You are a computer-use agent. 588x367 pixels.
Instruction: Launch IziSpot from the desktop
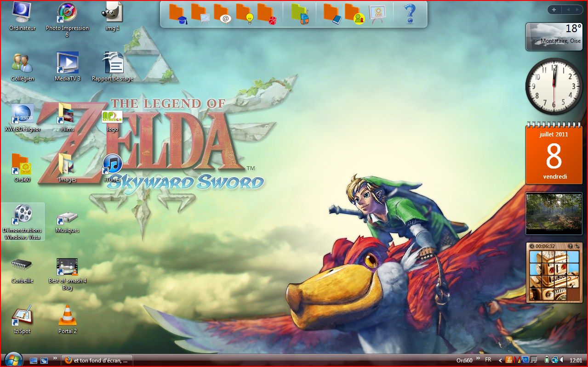[22, 319]
